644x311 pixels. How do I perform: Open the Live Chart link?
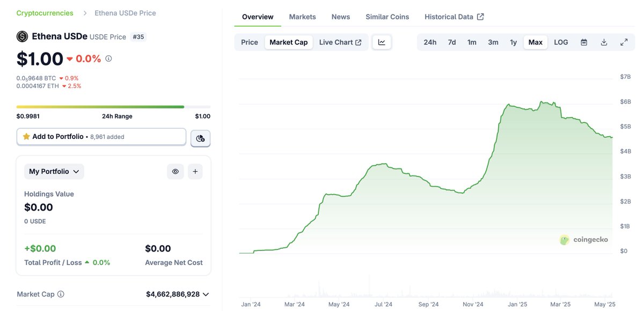pyautogui.click(x=340, y=42)
